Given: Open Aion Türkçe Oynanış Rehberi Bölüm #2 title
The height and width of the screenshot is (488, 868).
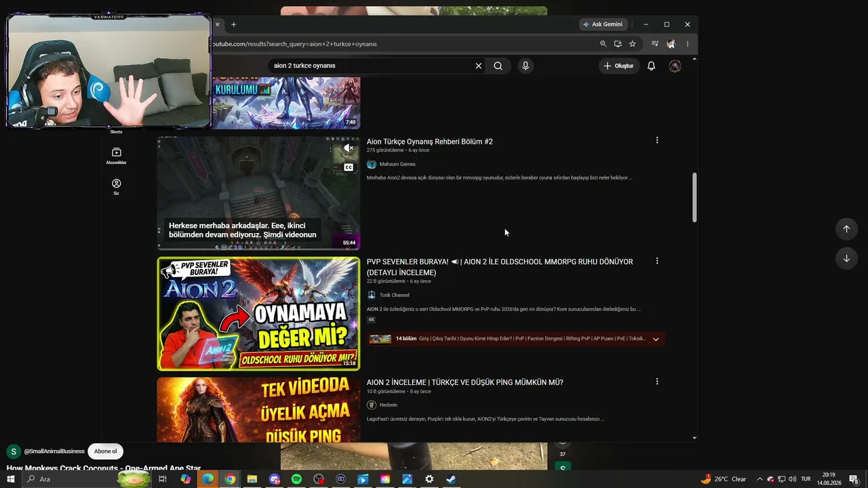Looking at the screenshot, I should coord(430,142).
